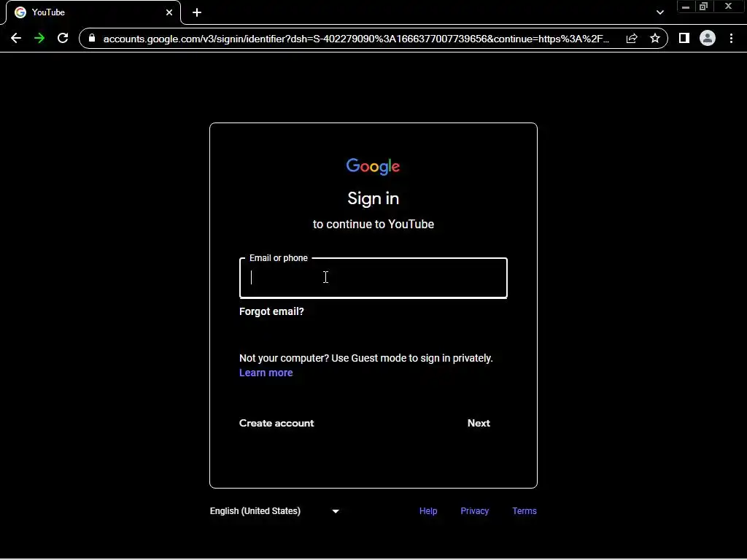Click the "Not your computer?" guest mode text
The height and width of the screenshot is (560, 747).
366,358
